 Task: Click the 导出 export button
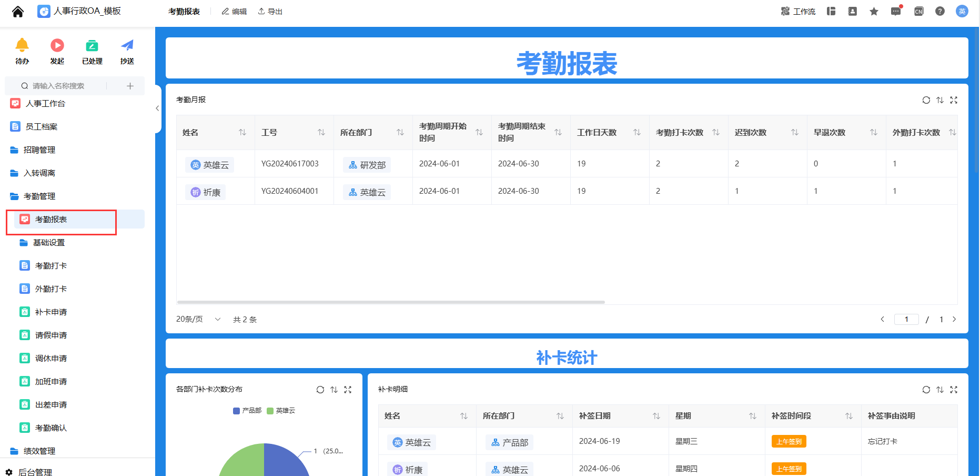coord(269,11)
